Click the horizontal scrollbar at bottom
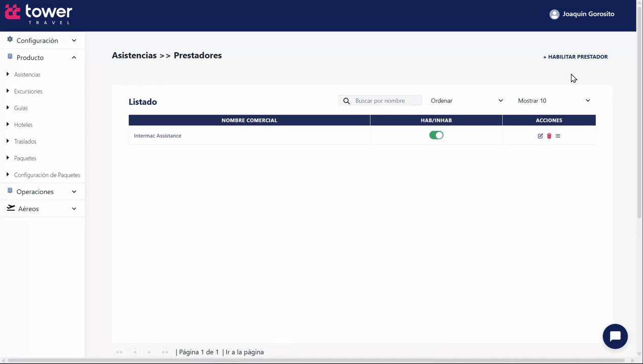 click(x=319, y=360)
